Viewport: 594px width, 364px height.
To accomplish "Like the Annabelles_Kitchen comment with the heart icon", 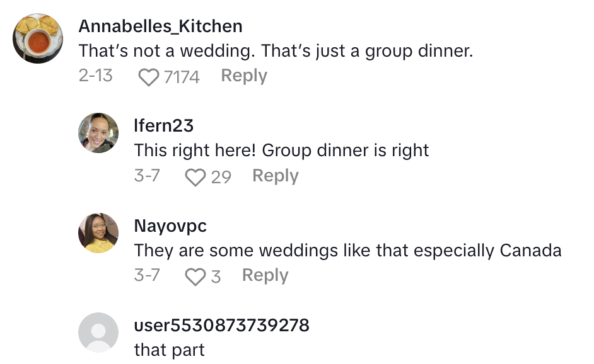I will coord(149,77).
